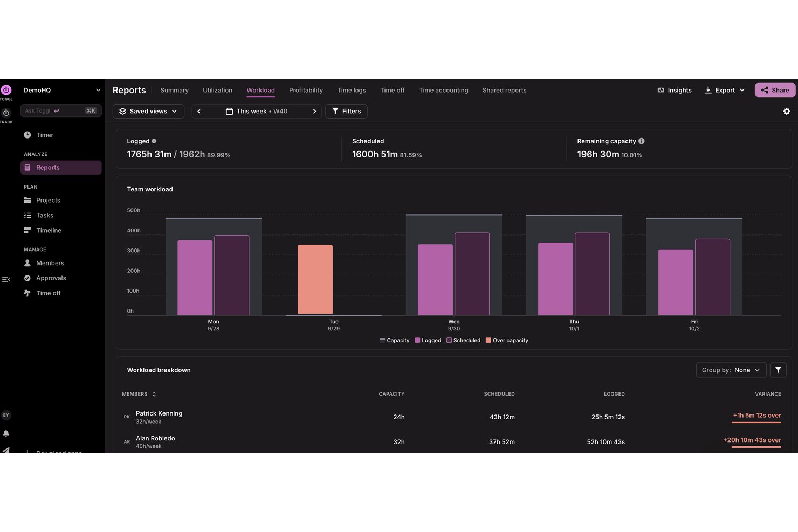
Task: Switch to the Summary tab
Action: click(174, 90)
